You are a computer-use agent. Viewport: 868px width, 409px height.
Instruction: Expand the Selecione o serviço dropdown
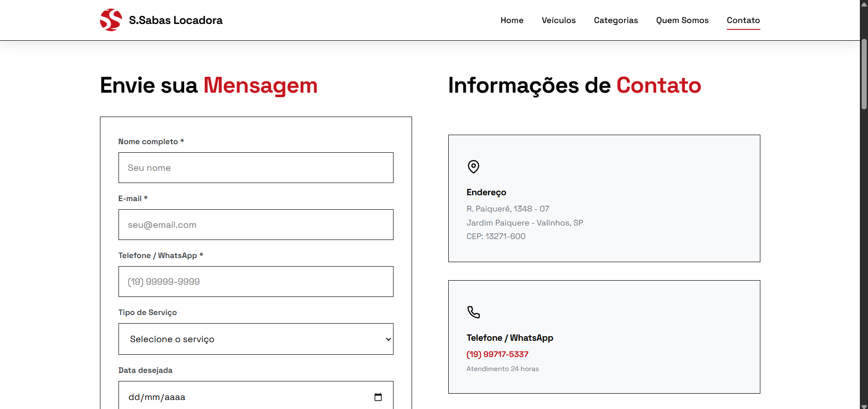(x=256, y=339)
